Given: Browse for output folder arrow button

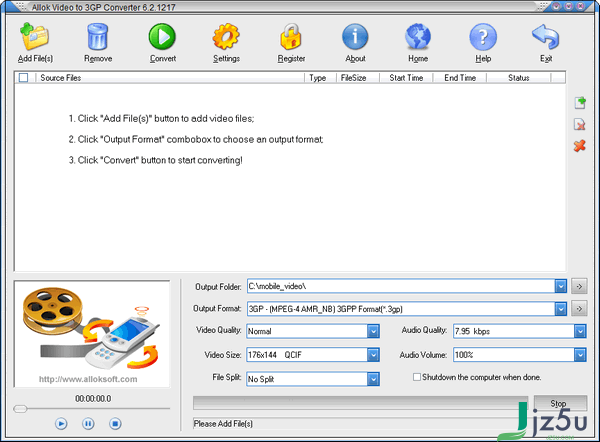Looking at the screenshot, I should 579,286.
